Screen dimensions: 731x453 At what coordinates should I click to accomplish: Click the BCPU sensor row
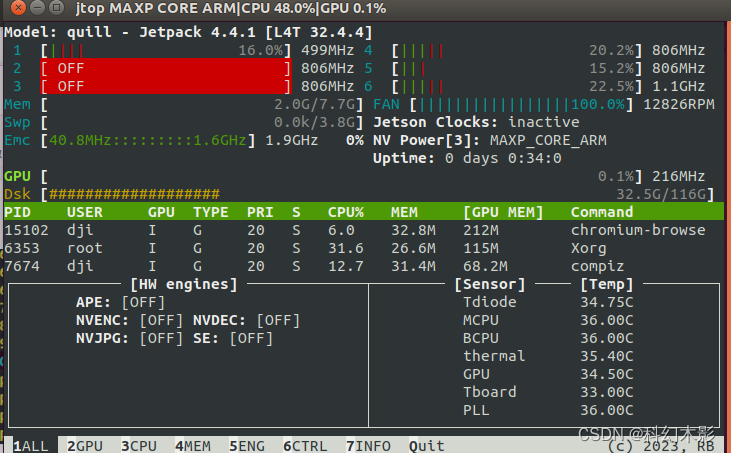(548, 338)
